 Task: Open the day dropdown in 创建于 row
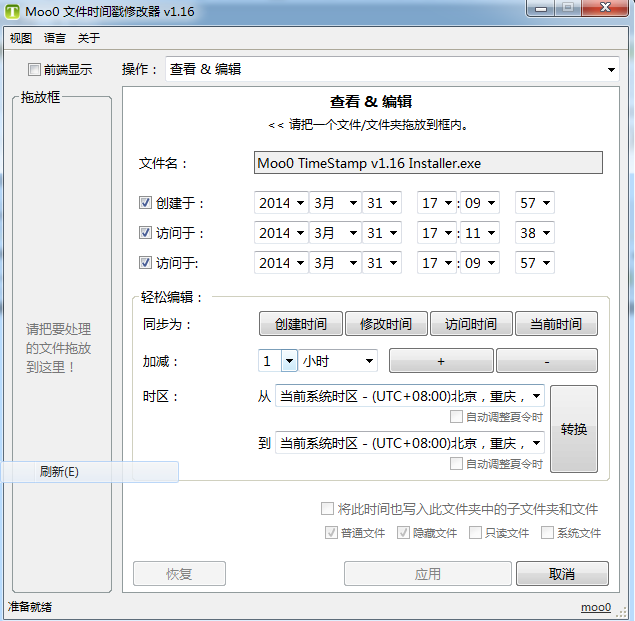tap(382, 203)
